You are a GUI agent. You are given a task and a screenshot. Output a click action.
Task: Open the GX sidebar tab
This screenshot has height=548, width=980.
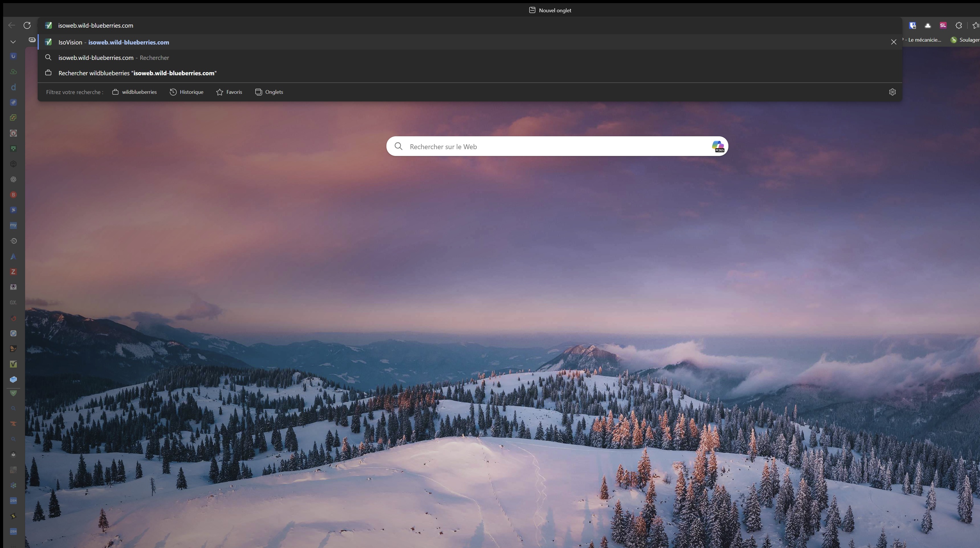(13, 303)
